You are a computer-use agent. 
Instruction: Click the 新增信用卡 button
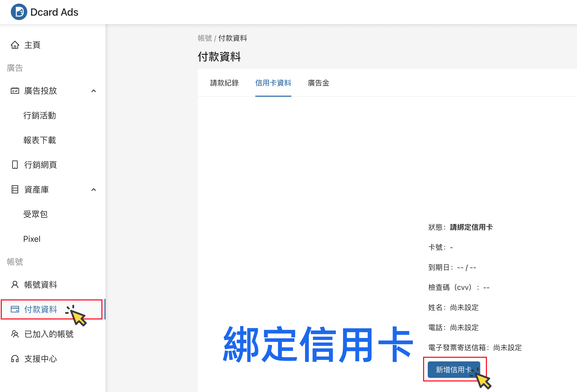tap(454, 370)
